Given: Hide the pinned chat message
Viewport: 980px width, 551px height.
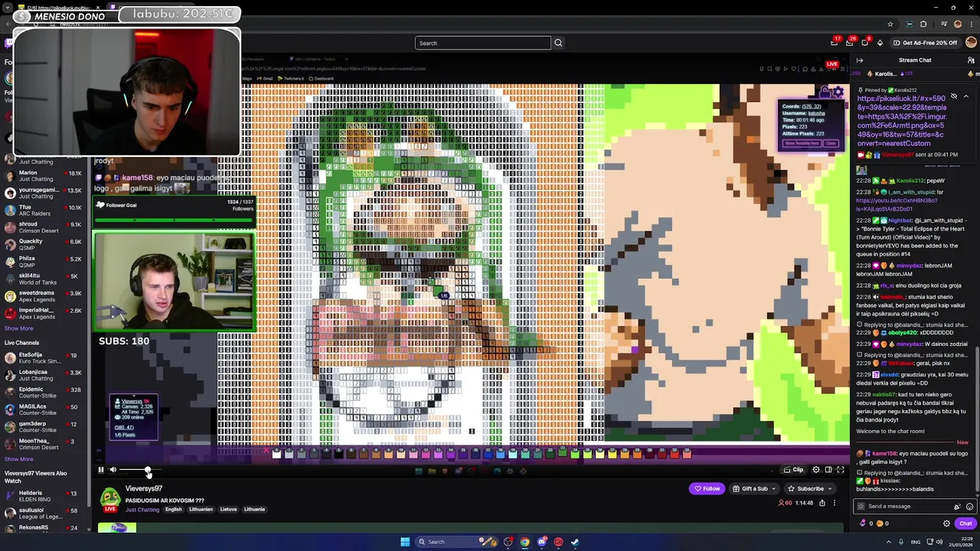Looking at the screenshot, I should [x=954, y=96].
